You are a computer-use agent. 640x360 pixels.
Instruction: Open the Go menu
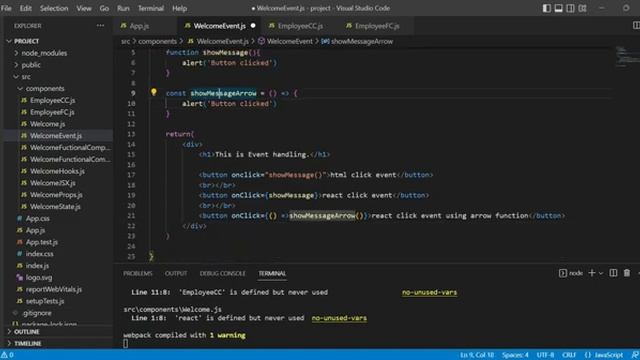pyautogui.click(x=104, y=8)
